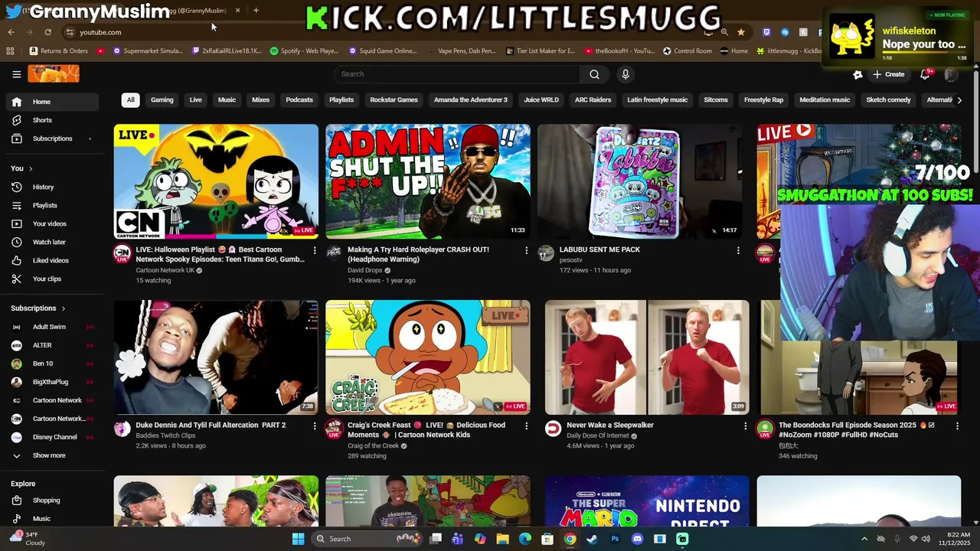This screenshot has height=551, width=980.
Task: Open Playlists in the sidebar
Action: point(52,205)
